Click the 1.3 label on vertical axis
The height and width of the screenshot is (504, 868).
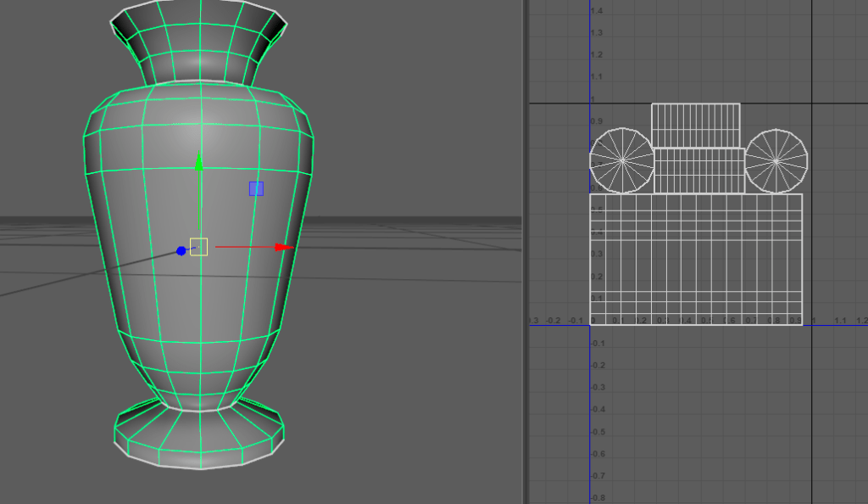click(597, 33)
